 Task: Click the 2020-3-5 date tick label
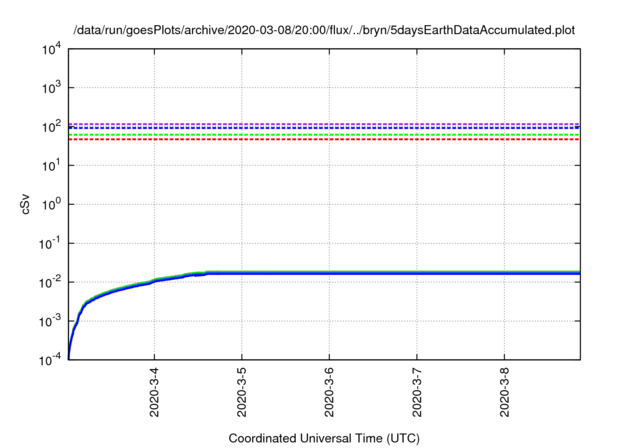coord(242,392)
